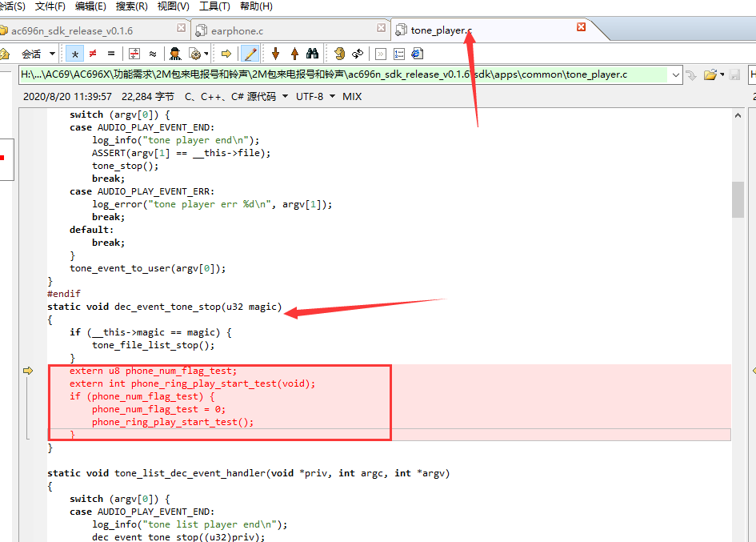The height and width of the screenshot is (542, 756).
Task: Open the 帮助(H) menu
Action: [256, 6]
